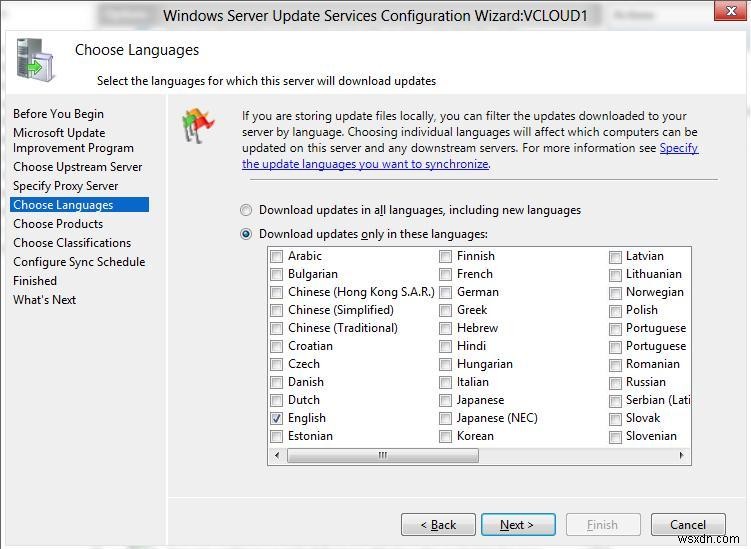The image size is (751, 549).
Task: Enable the Czech language checkbox
Action: 276,364
